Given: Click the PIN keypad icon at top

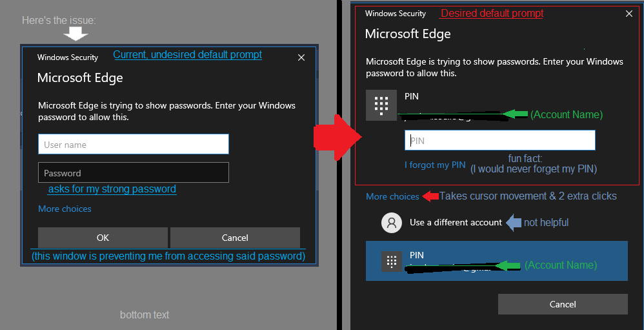Looking at the screenshot, I should (381, 105).
